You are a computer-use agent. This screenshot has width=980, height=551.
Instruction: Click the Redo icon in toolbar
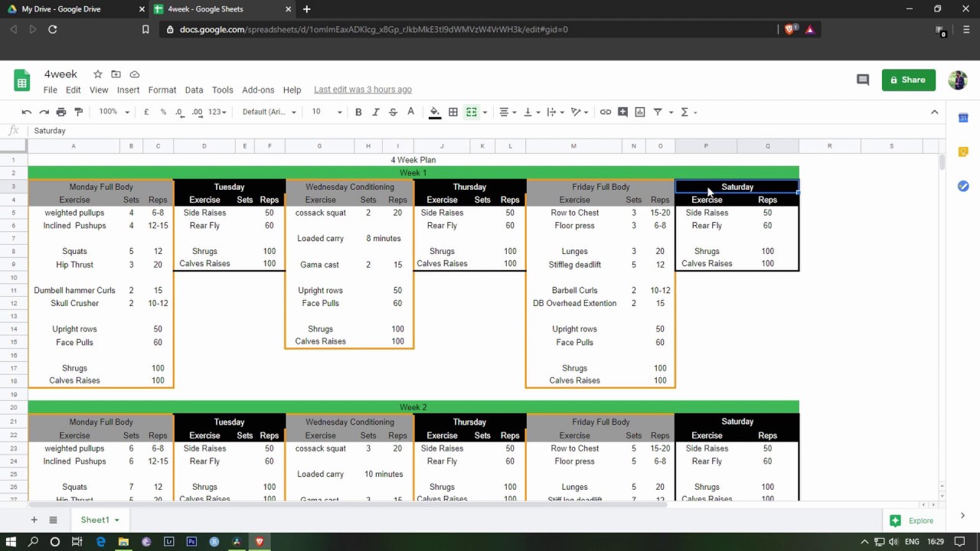[x=44, y=112]
